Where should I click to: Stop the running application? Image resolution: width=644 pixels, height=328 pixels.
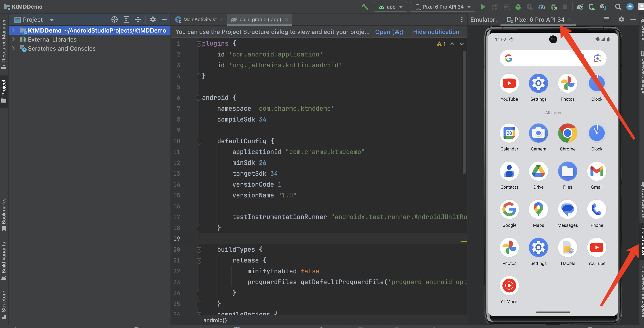[x=565, y=7]
